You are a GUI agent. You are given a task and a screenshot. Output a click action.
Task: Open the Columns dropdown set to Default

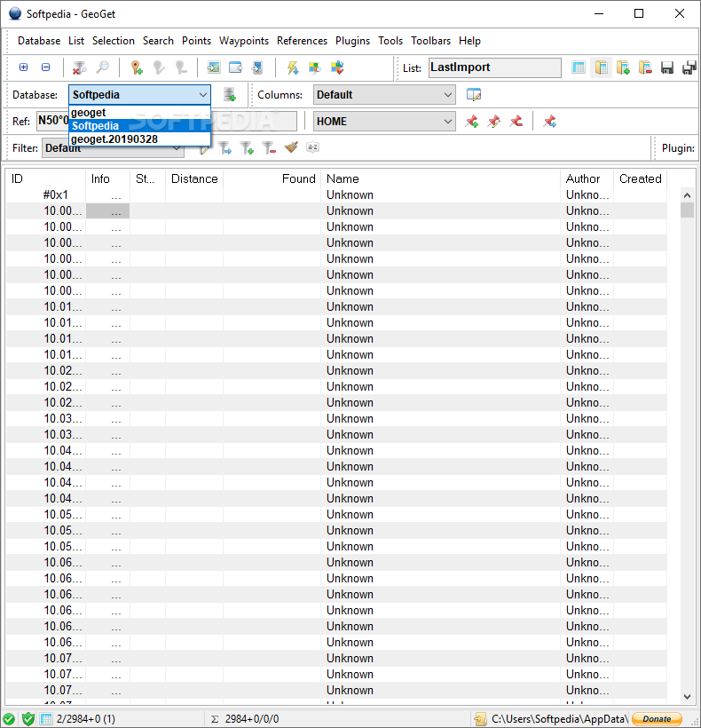384,95
